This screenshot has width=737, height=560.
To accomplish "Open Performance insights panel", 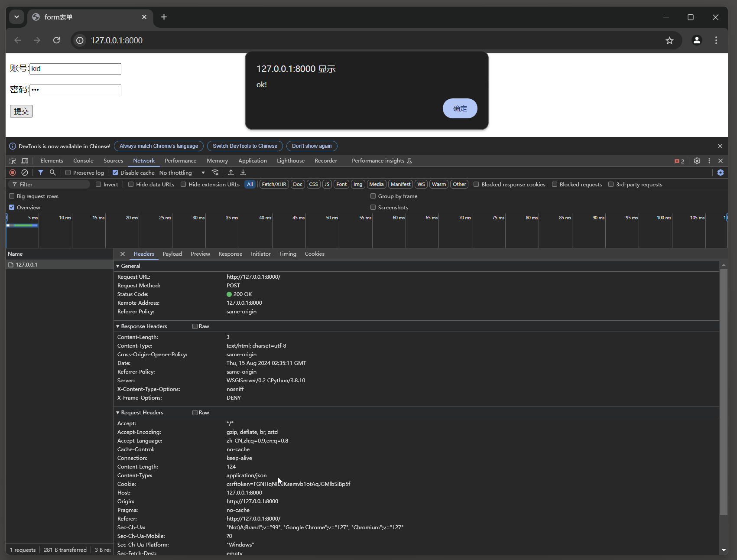I will point(382,161).
